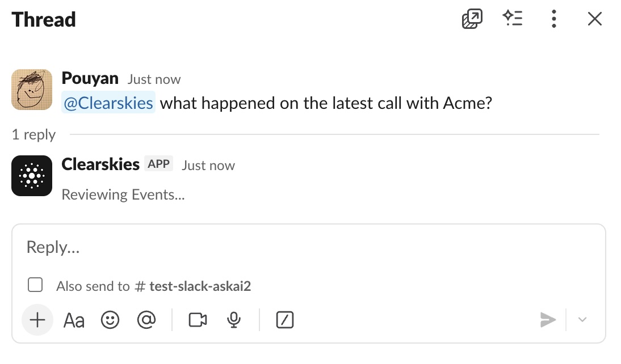The width and height of the screenshot is (621, 364).
Task: Click the AI thread summary icon
Action: [x=513, y=19]
